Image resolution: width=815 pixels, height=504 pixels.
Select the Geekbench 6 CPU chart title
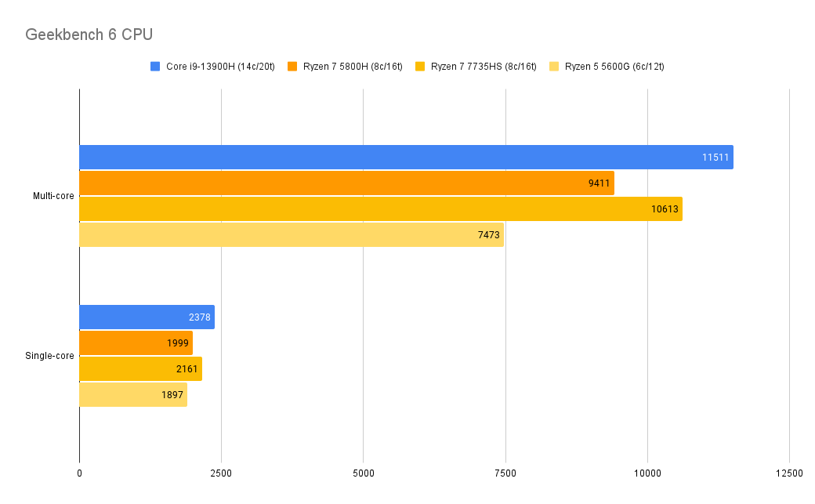(89, 34)
